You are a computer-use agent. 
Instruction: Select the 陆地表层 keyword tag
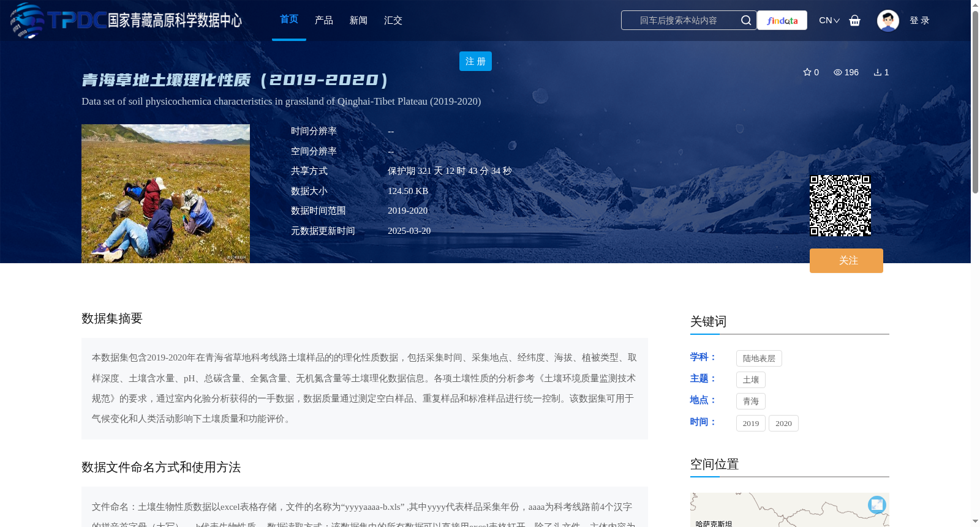pyautogui.click(x=759, y=358)
